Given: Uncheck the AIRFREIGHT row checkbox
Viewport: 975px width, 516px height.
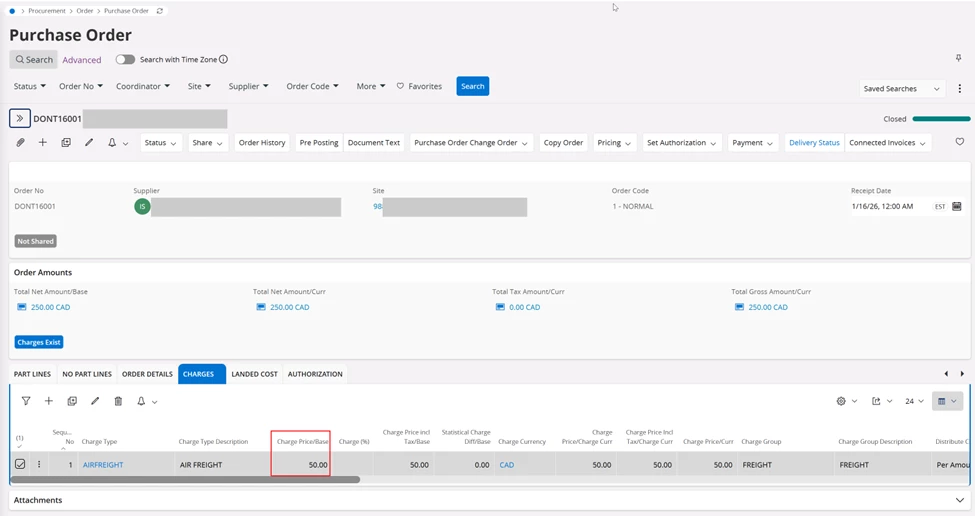Looking at the screenshot, I should click(20, 465).
